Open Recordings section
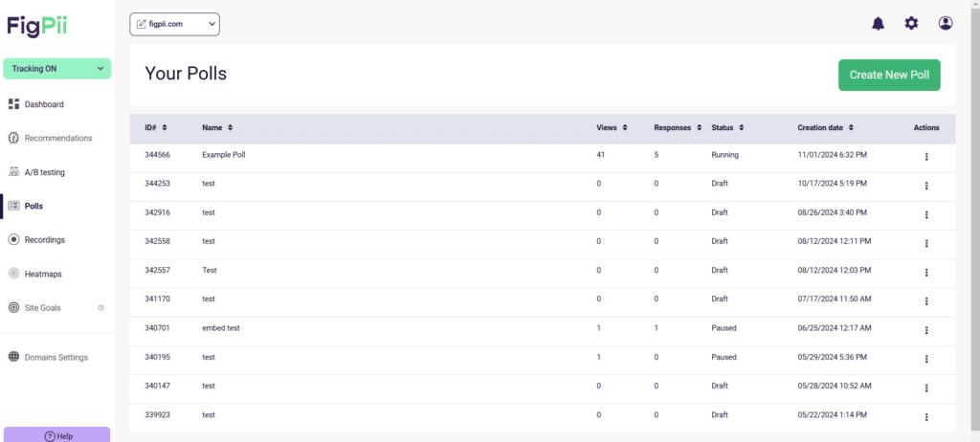 click(x=44, y=240)
